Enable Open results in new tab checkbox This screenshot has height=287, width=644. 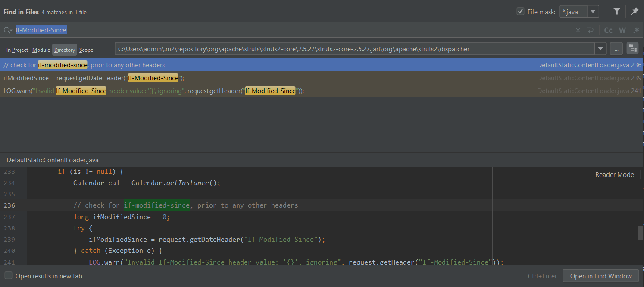point(8,276)
